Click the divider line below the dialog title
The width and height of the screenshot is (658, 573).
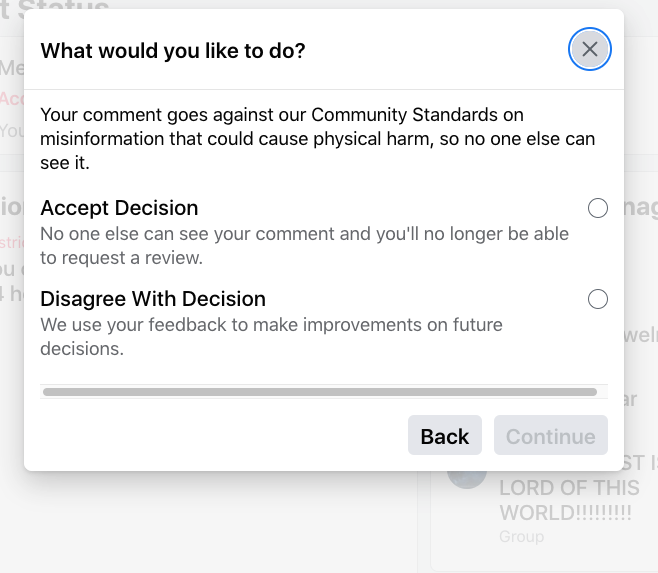click(x=324, y=90)
